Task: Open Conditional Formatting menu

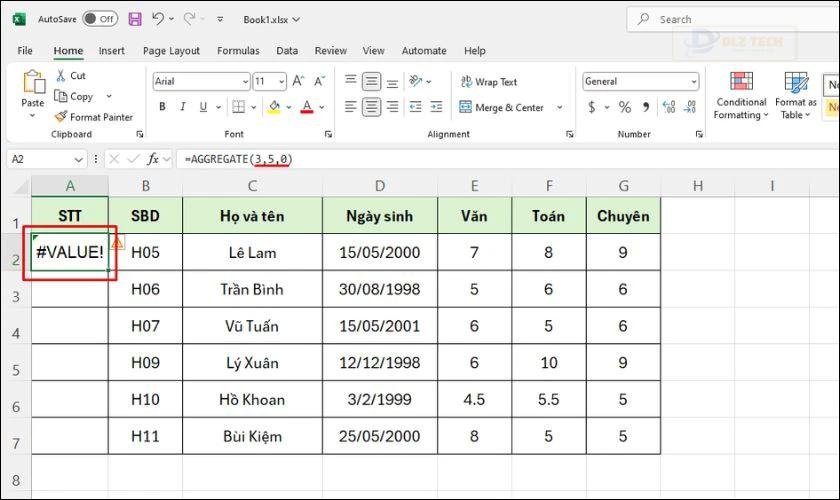Action: tap(741, 95)
